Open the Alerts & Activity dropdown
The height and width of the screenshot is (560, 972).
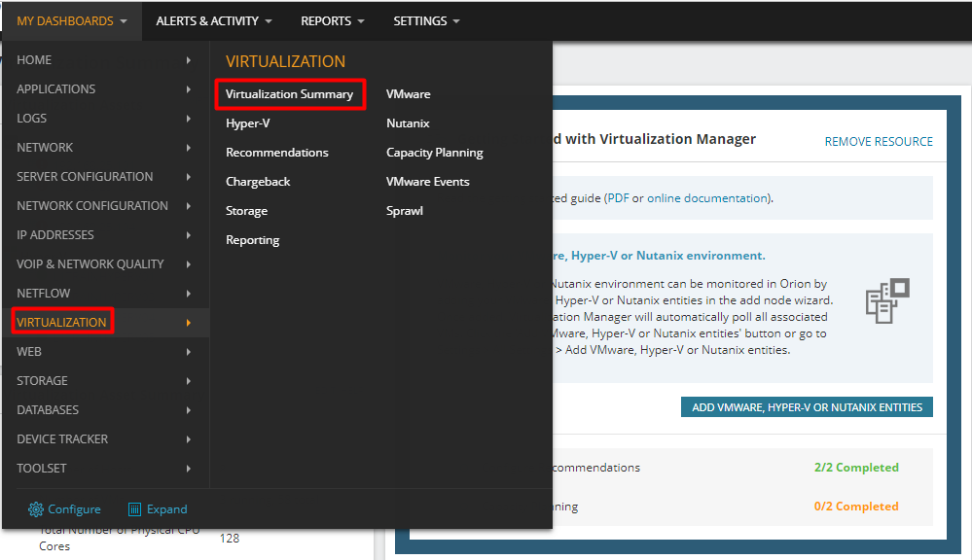coord(214,21)
